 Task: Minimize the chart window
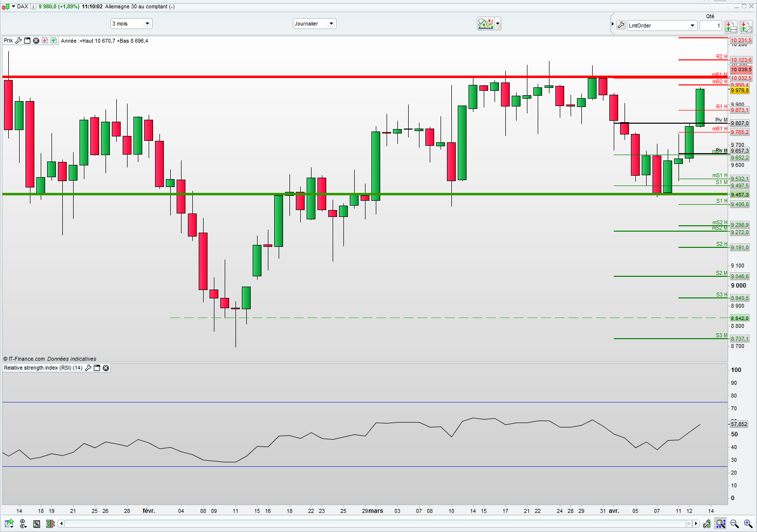pyautogui.click(x=736, y=6)
